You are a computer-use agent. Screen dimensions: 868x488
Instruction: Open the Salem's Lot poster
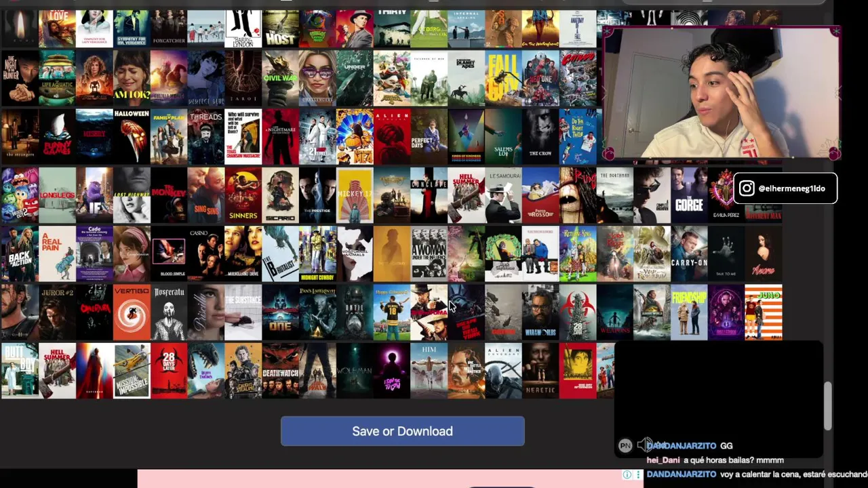coord(503,137)
